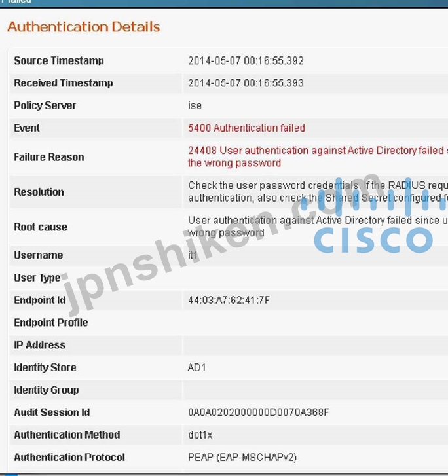Click the Authentication Details heading
The width and height of the screenshot is (448, 476).
[84, 27]
